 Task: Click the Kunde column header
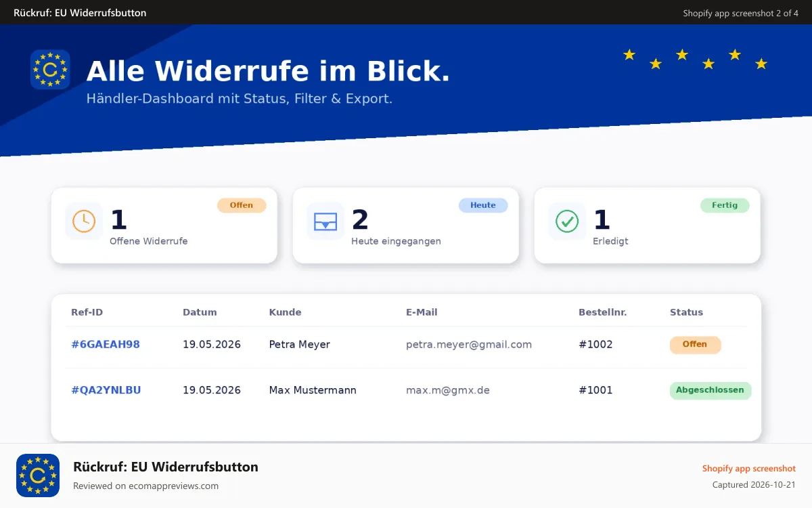285,312
